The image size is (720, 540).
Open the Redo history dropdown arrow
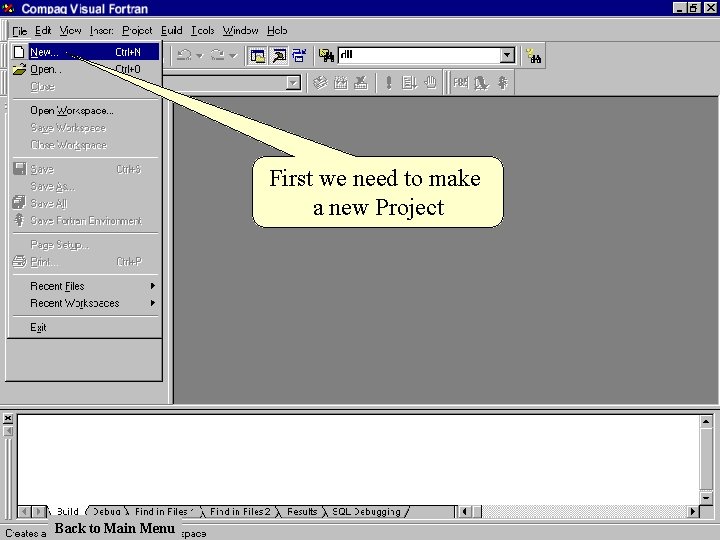(x=233, y=56)
